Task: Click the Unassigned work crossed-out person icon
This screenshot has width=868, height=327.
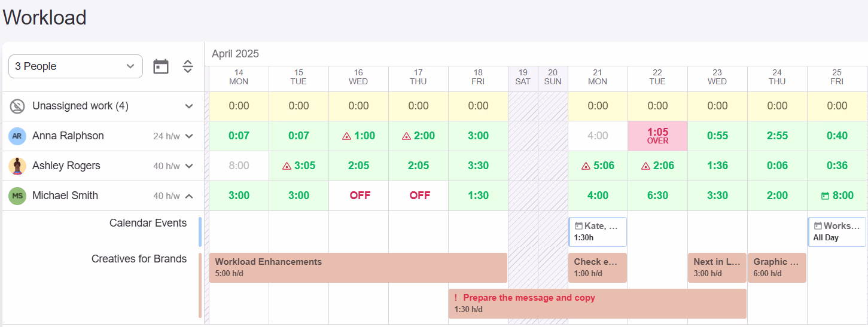Action: [x=17, y=106]
